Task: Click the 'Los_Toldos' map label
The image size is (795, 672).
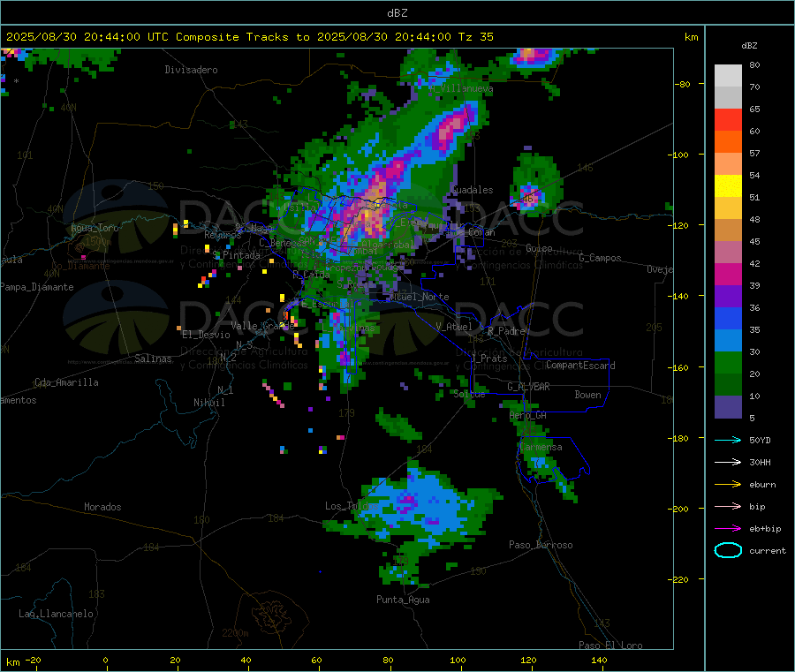Action: (352, 506)
